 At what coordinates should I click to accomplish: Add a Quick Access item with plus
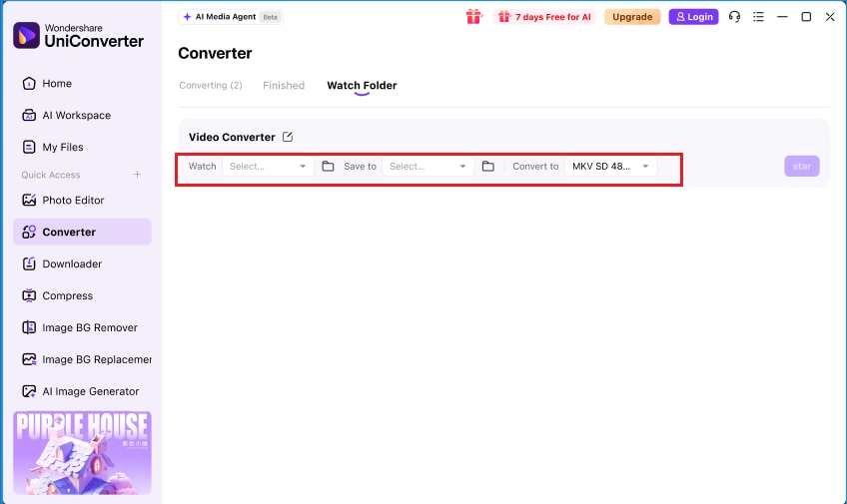point(137,175)
